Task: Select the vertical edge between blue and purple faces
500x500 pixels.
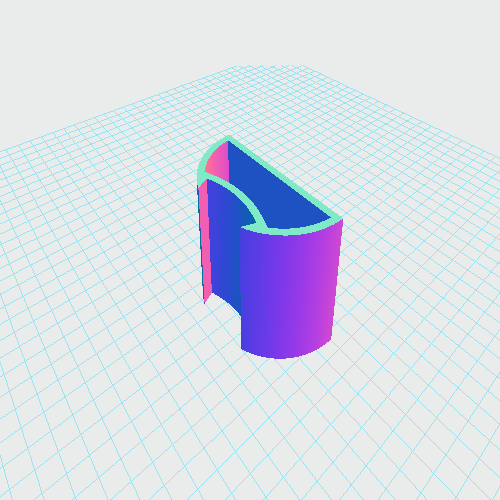Action: 241,287
